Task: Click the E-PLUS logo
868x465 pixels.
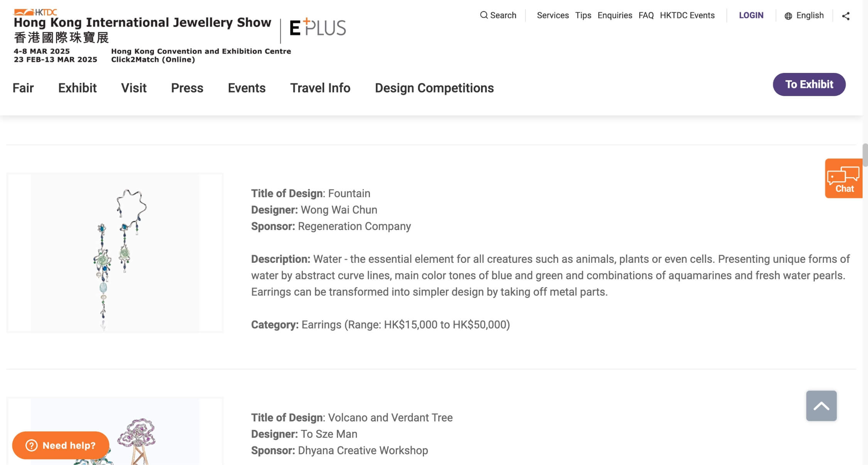Action: [317, 27]
